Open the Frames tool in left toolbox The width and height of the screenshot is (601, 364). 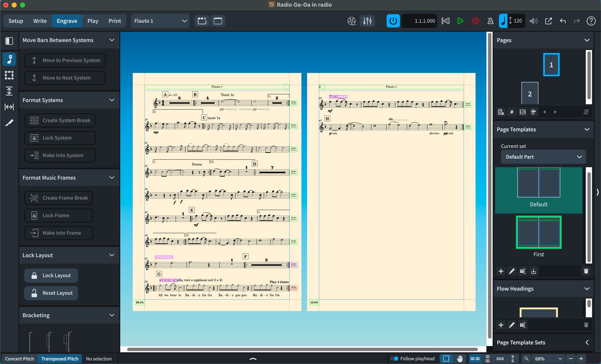pos(9,75)
